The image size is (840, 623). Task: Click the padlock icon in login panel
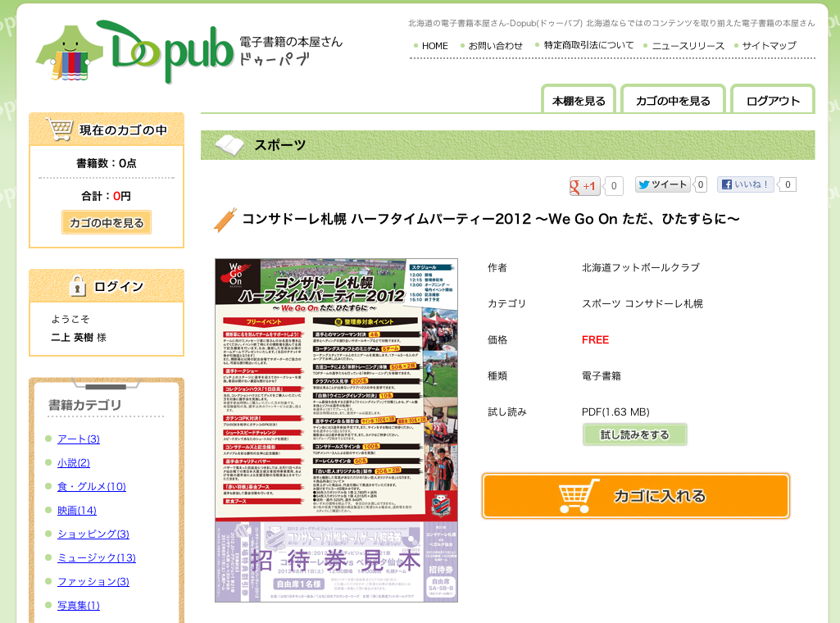[78, 286]
